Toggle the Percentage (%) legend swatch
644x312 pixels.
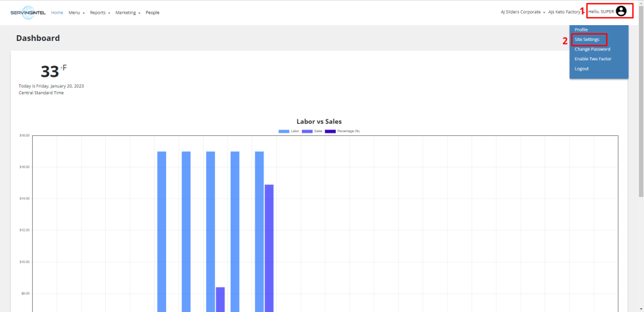coord(330,131)
